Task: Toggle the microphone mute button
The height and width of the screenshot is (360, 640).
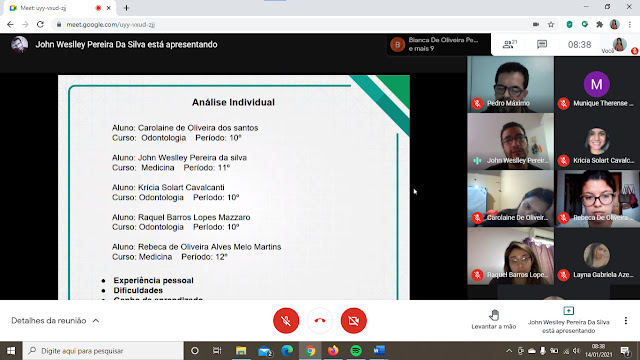Action: (286, 320)
